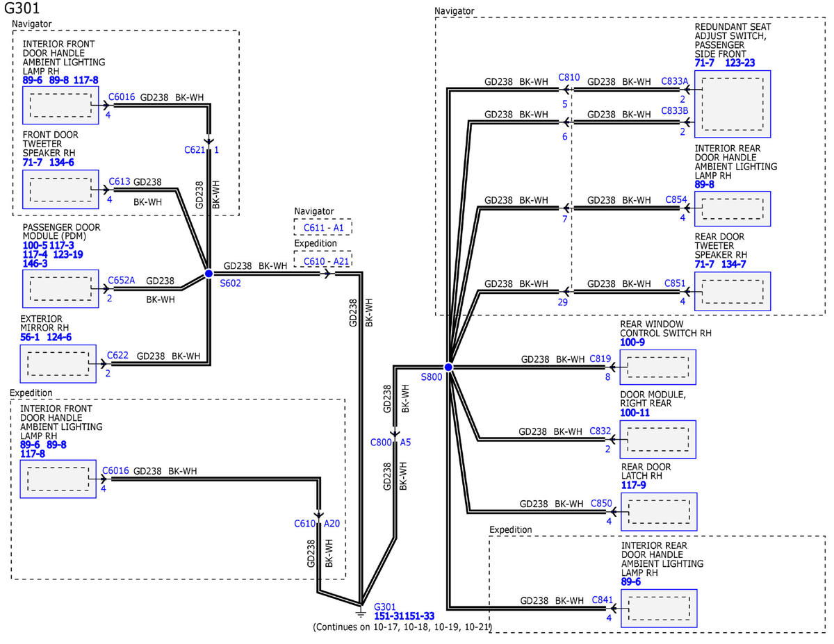Go to page reference 151-33
This screenshot has height=644, width=834.
click(420, 616)
